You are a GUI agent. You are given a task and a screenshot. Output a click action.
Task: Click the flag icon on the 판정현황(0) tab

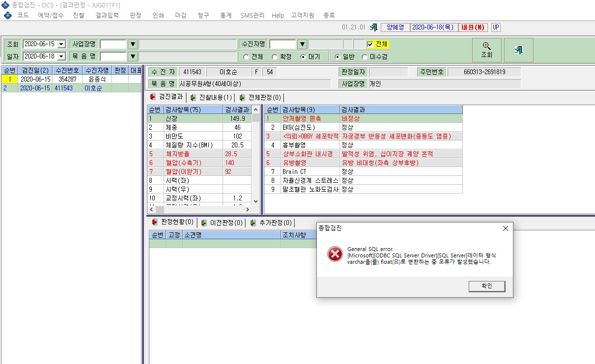tap(155, 222)
